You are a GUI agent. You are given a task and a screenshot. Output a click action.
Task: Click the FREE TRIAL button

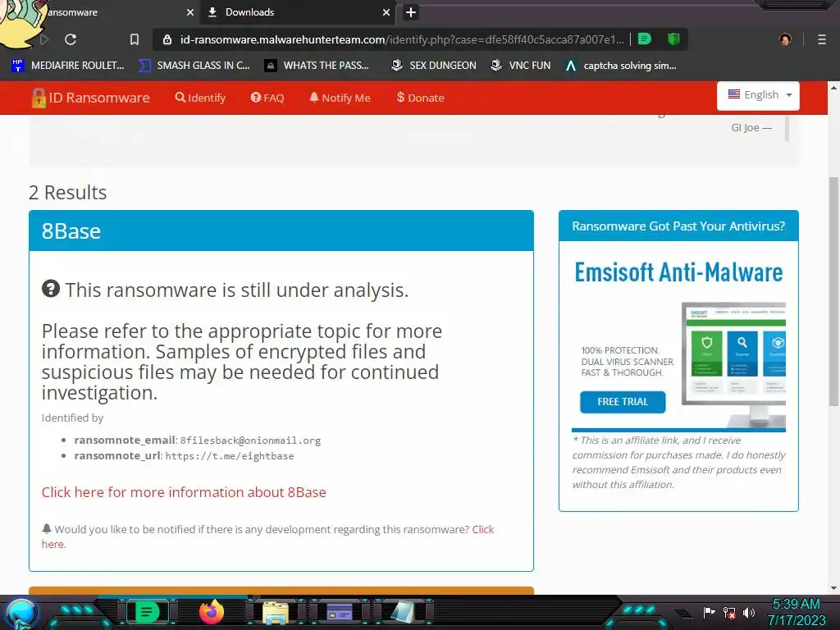[623, 402]
